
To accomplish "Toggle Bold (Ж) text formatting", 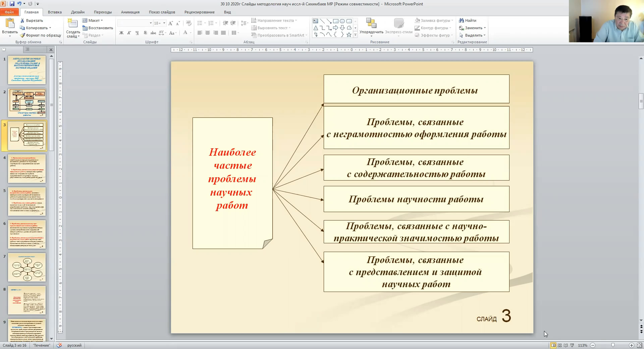I will coord(121,33).
